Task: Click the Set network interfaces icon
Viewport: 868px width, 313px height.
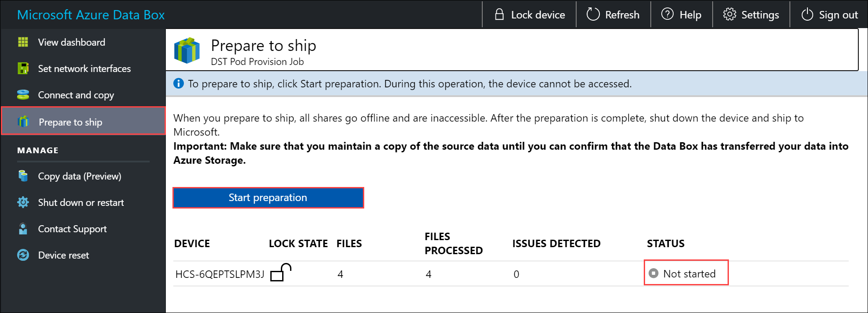Action: [23, 68]
